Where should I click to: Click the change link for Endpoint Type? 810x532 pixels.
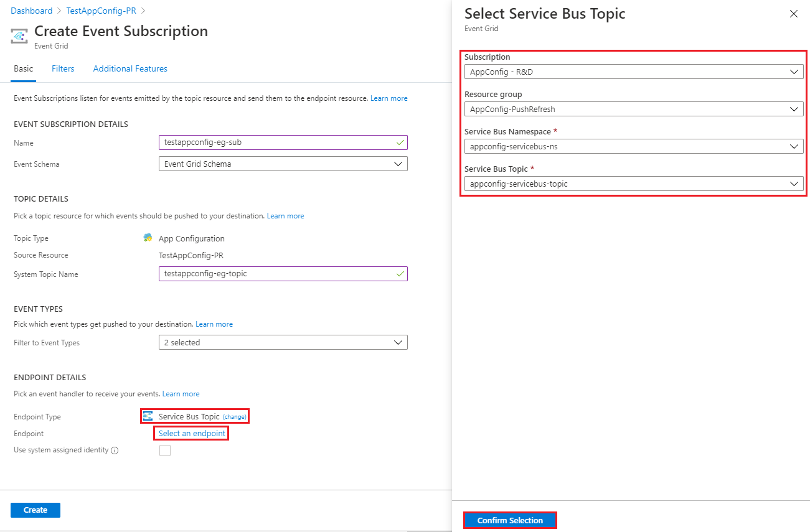click(235, 416)
